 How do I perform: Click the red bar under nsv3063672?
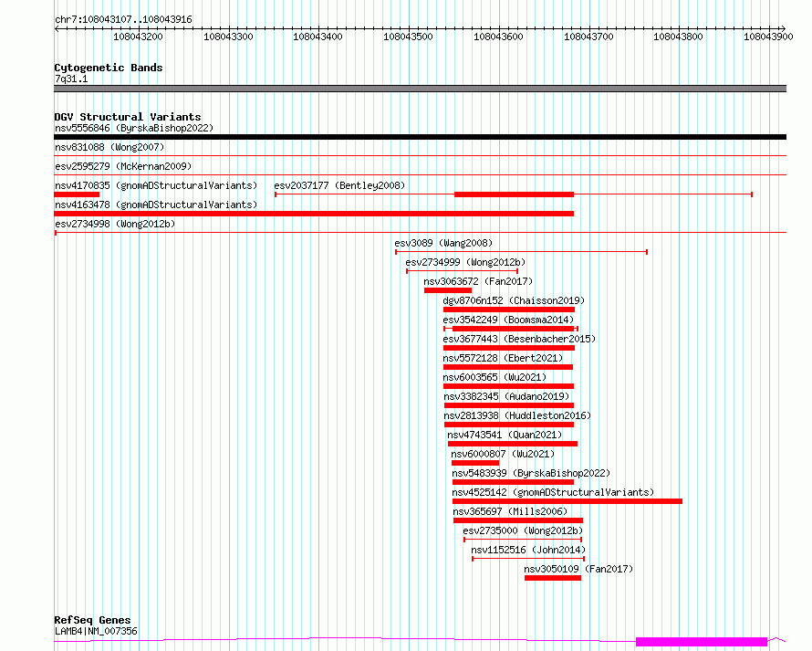tap(448, 290)
